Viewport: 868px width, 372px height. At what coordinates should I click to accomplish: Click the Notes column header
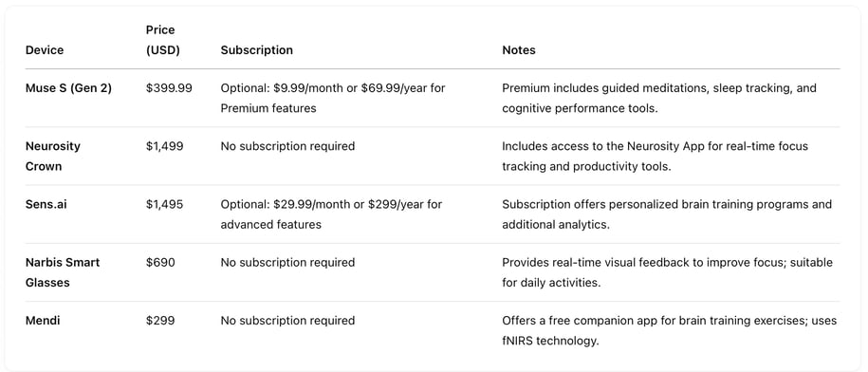pyautogui.click(x=519, y=49)
